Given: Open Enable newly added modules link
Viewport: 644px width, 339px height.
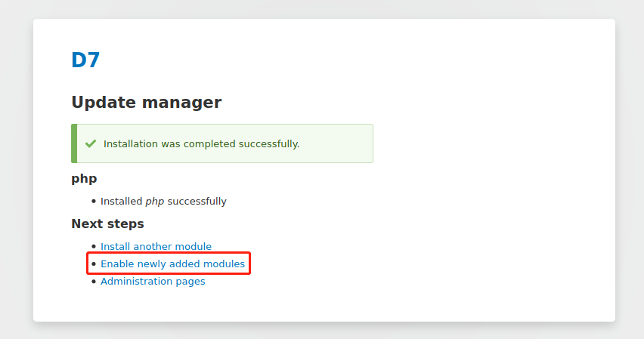Looking at the screenshot, I should tap(172, 264).
